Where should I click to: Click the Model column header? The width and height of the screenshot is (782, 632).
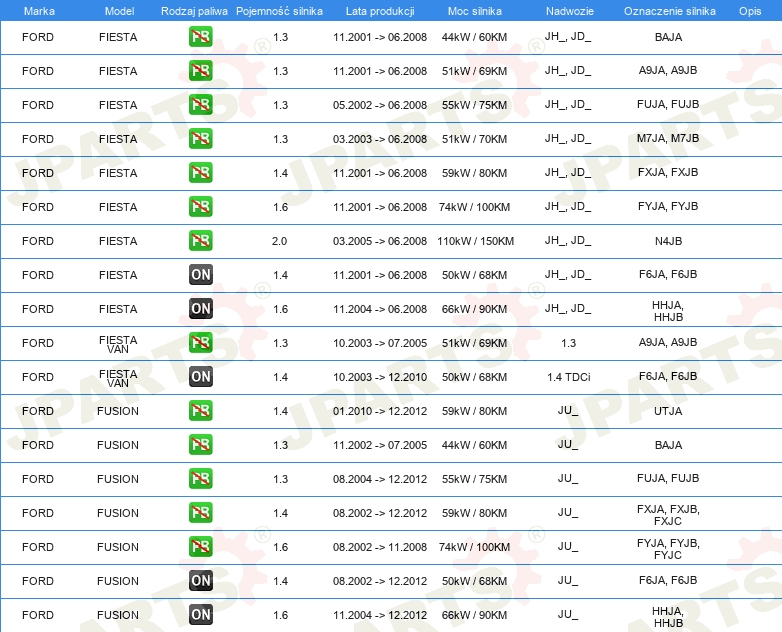point(119,11)
